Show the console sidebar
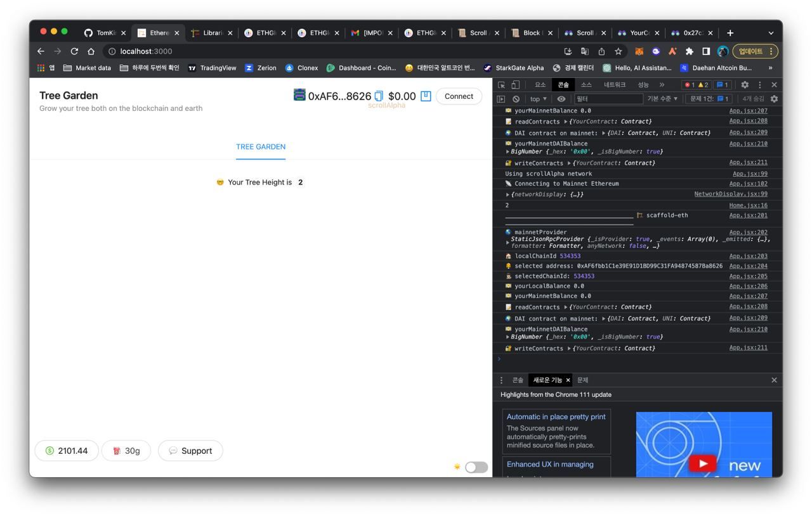The height and width of the screenshot is (516, 812). [x=501, y=99]
